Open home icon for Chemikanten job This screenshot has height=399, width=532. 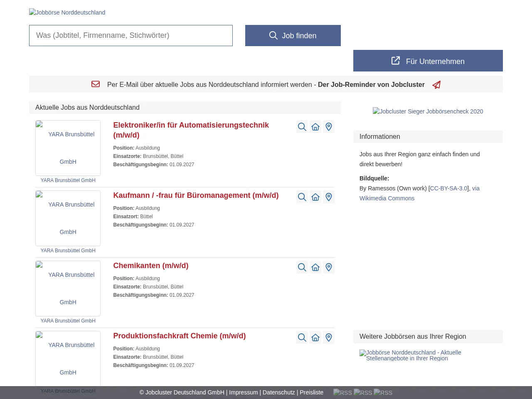[315, 267]
